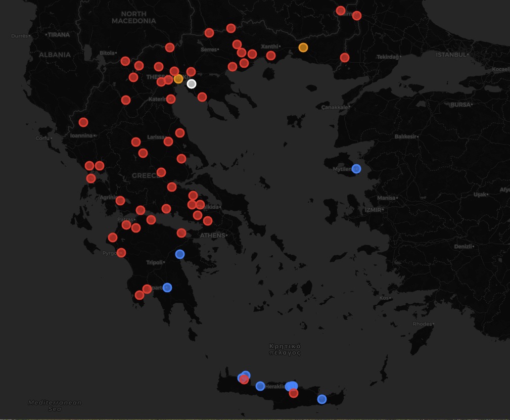The image size is (510, 420).
Task: Select the blue marker at Mytilene
Action: (x=356, y=169)
